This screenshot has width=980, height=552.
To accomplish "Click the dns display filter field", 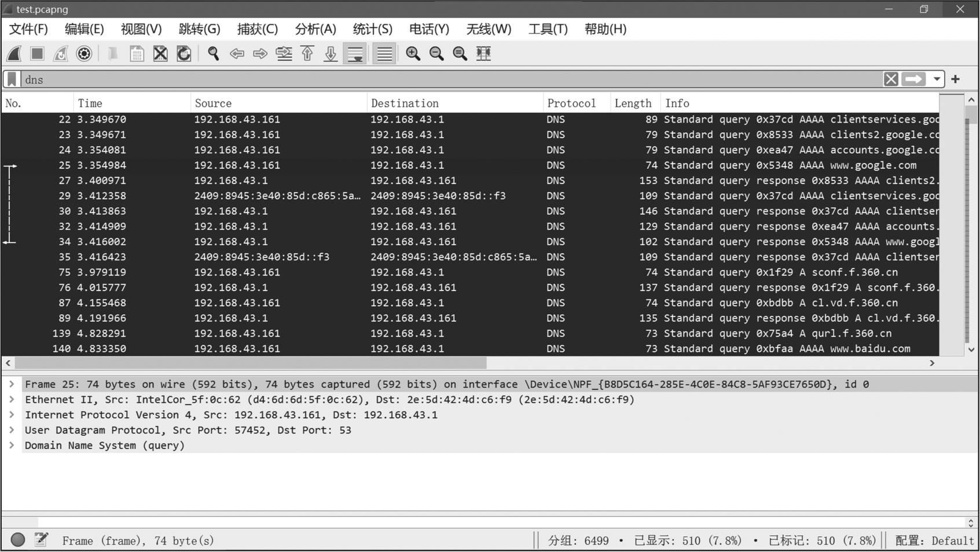I will 452,79.
